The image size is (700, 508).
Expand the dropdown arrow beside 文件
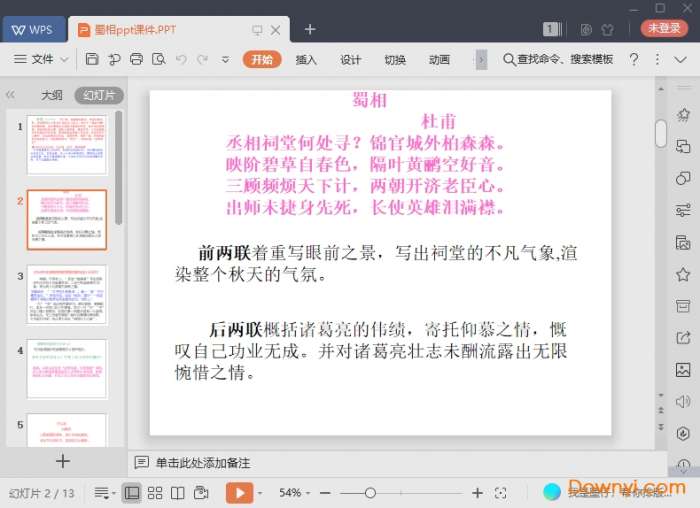pos(64,59)
